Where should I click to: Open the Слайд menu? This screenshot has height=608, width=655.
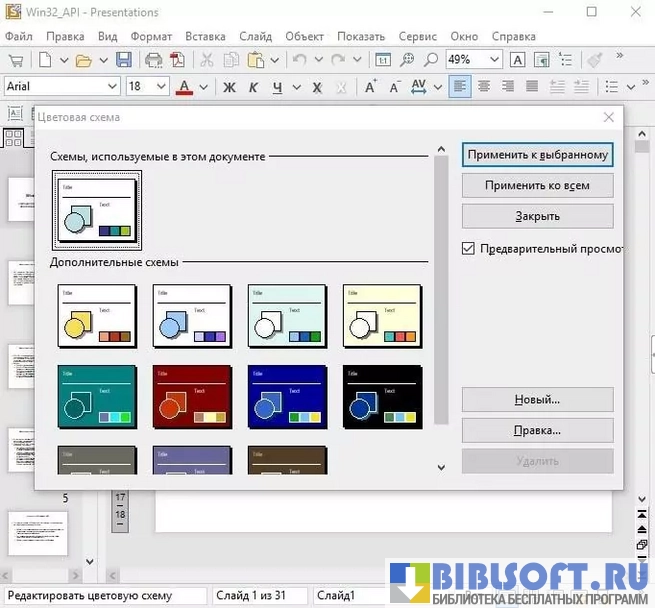click(255, 36)
